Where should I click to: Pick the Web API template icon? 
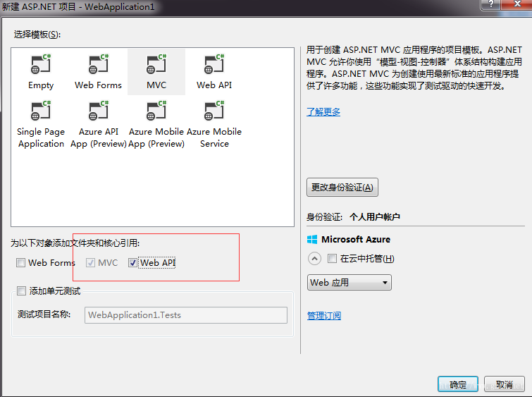coord(214,64)
